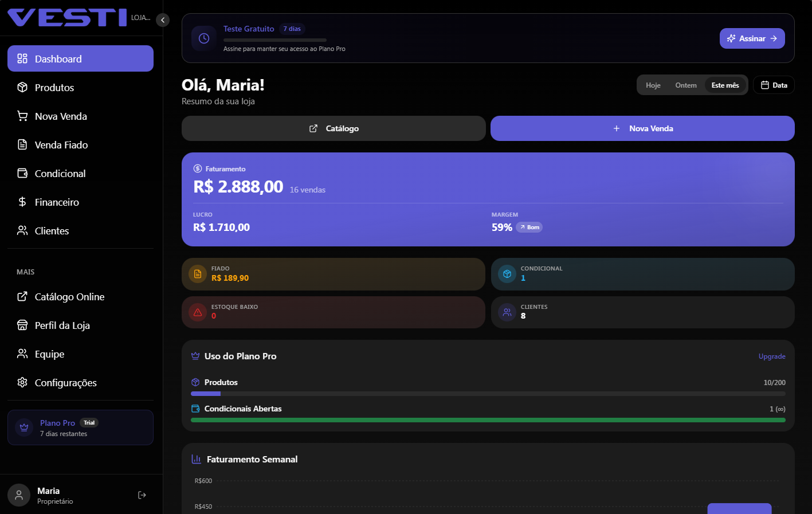
Task: Click the Clientes people icon card
Action: coord(507,312)
